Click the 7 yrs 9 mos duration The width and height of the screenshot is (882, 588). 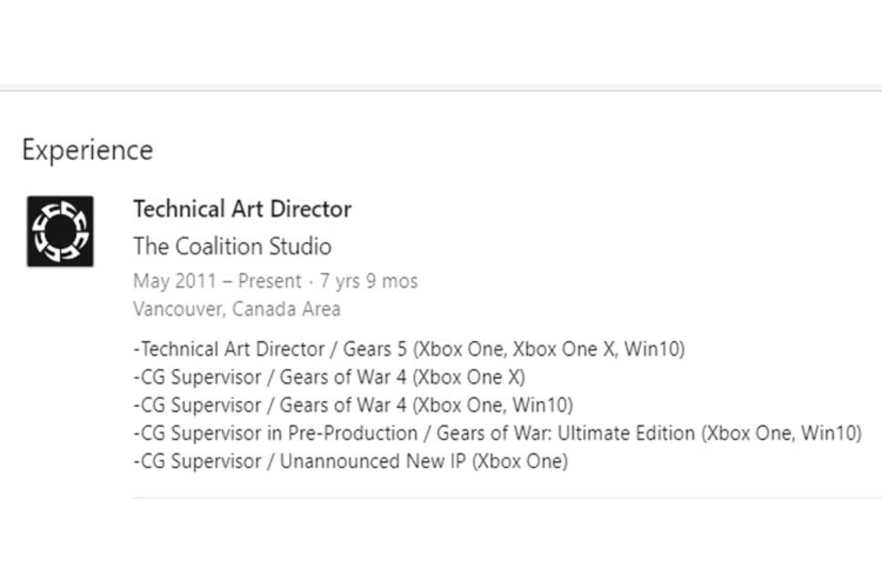369,281
